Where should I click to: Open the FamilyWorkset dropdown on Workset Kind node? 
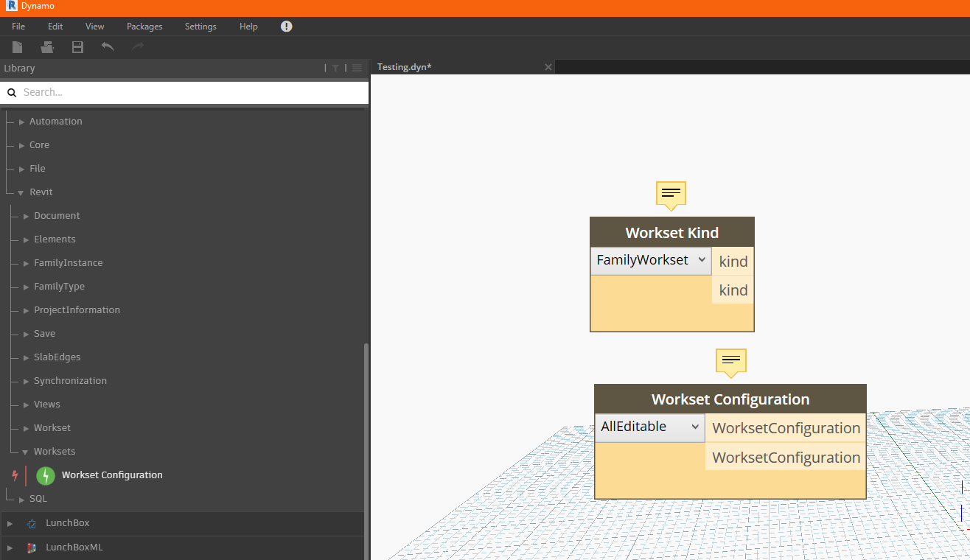[701, 260]
